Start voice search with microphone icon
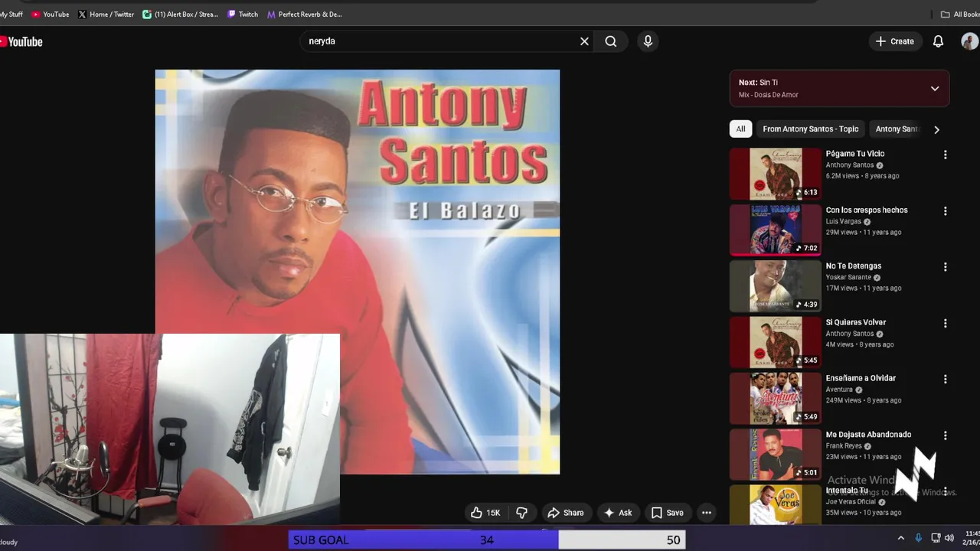 [x=648, y=41]
